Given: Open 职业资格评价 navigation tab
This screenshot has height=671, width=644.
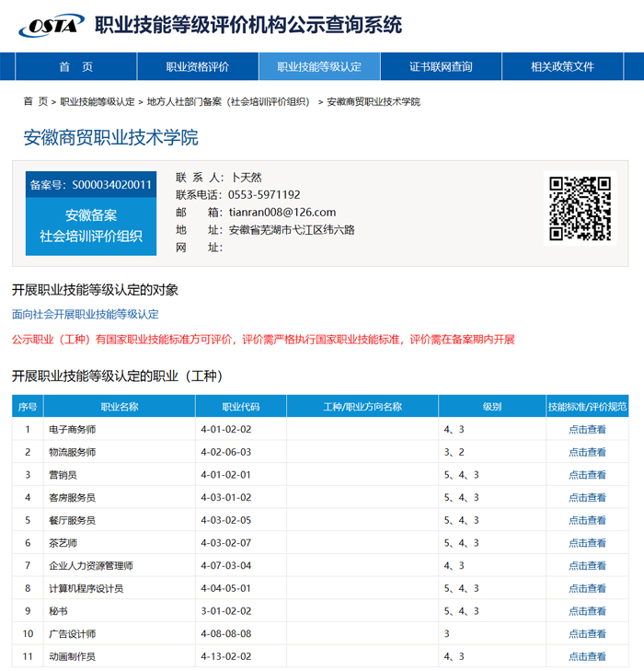Looking at the screenshot, I should (198, 67).
